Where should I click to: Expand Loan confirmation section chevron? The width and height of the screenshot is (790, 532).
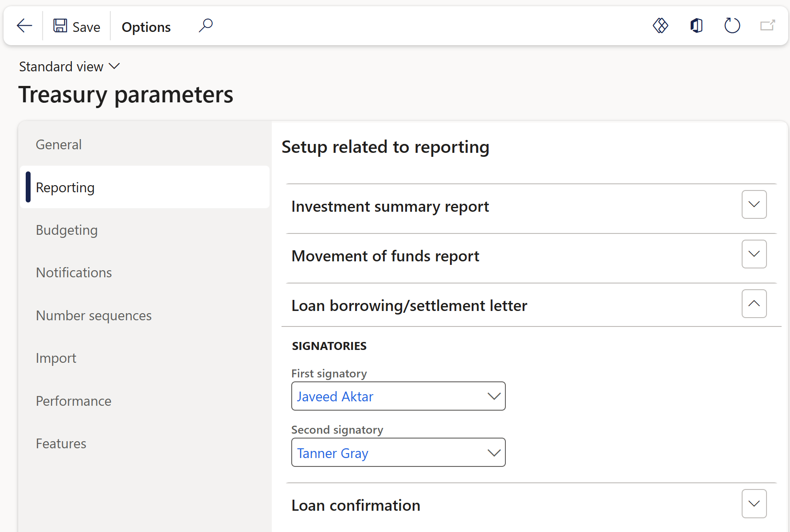tap(754, 503)
